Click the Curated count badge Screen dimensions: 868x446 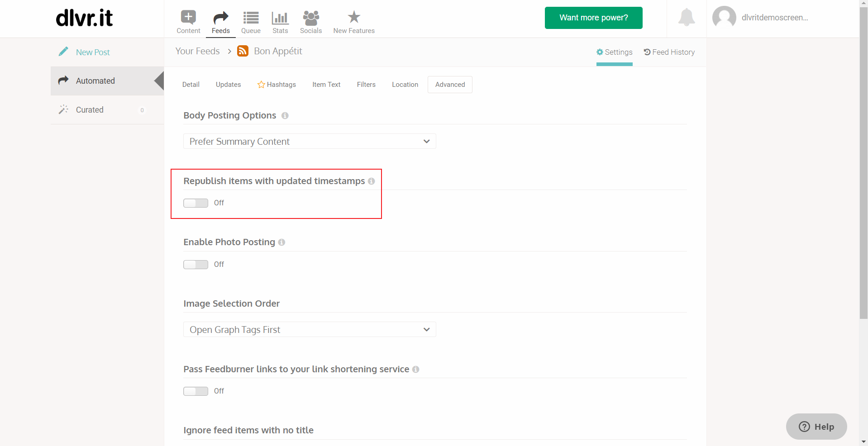pyautogui.click(x=142, y=110)
